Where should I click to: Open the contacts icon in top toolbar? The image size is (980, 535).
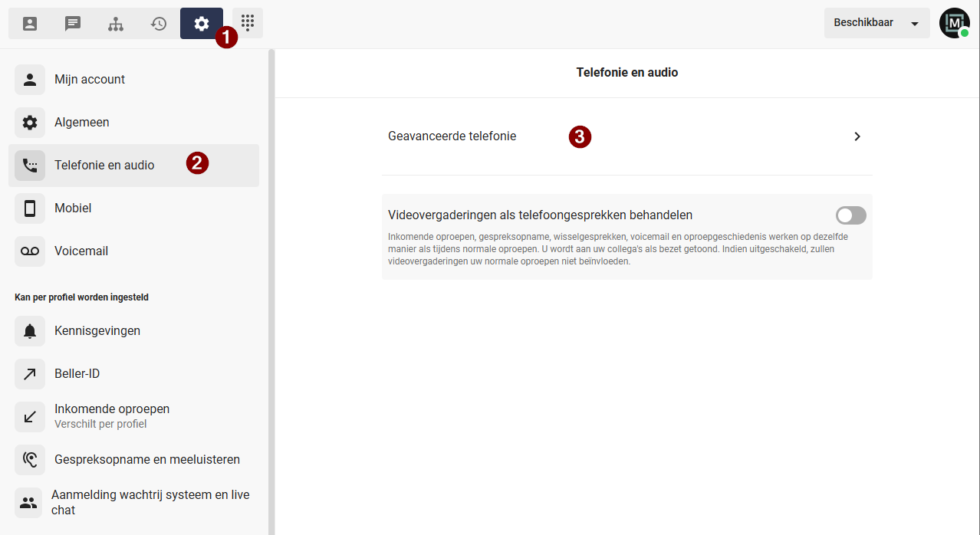click(x=30, y=24)
